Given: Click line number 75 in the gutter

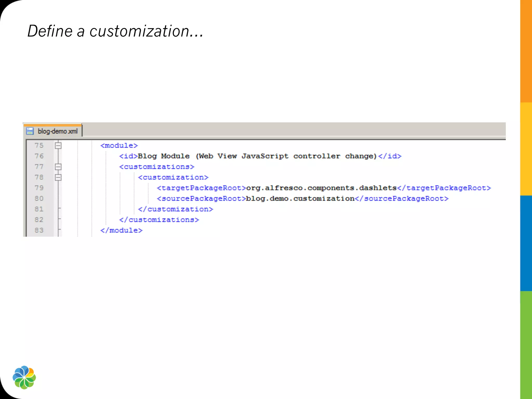Looking at the screenshot, I should coord(39,145).
